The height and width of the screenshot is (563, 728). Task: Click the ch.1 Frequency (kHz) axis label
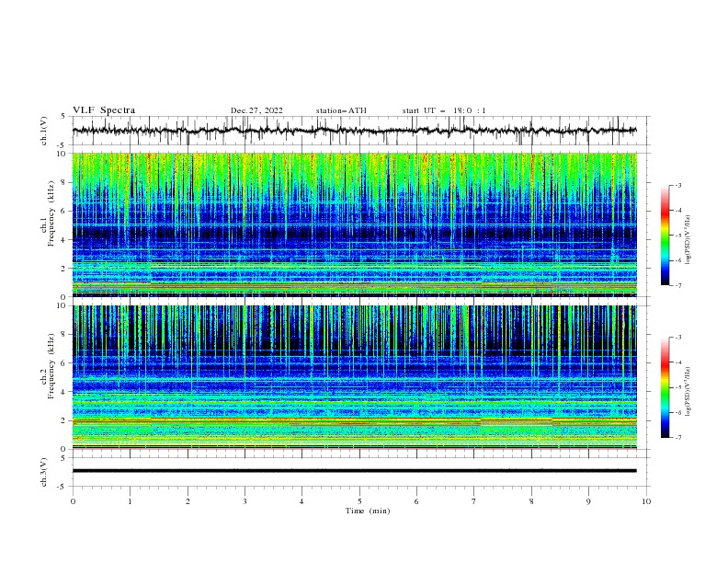[x=48, y=214]
